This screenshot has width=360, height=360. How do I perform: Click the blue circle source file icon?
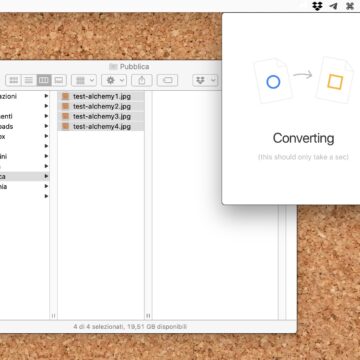(x=273, y=82)
